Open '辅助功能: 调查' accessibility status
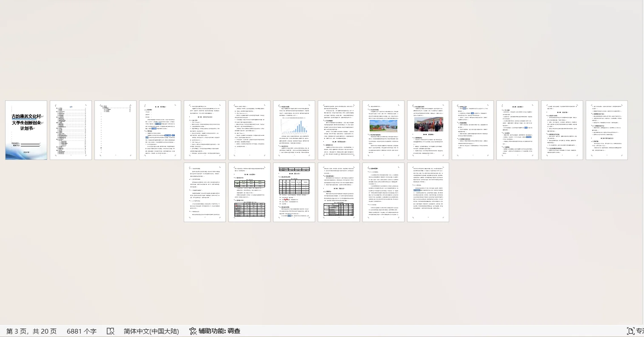Image resolution: width=644 pixels, height=337 pixels. [x=219, y=331]
